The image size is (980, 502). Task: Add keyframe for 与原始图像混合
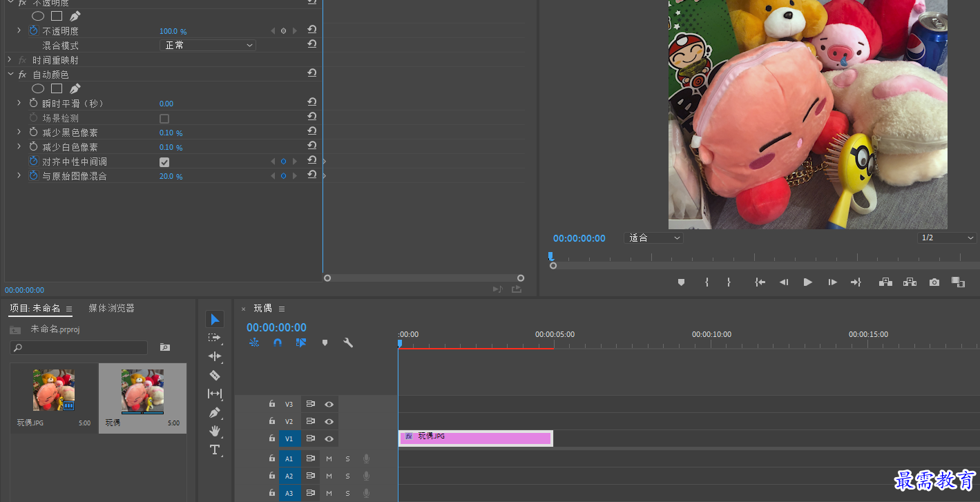click(x=283, y=176)
